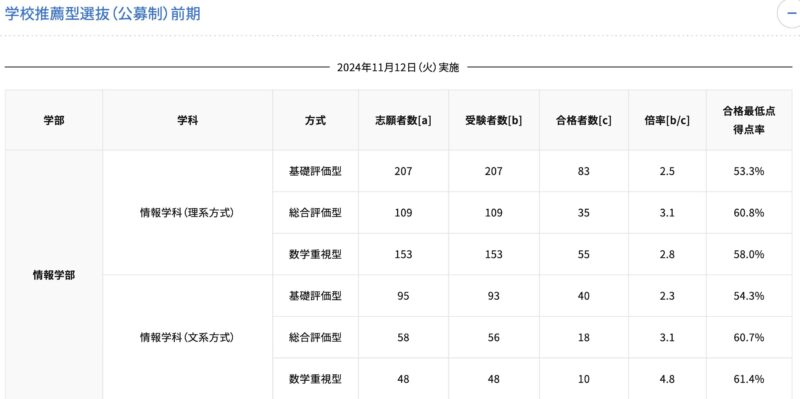Image resolution: width=800 pixels, height=399 pixels.
Task: Click the 学部 column header
Action: click(54, 120)
